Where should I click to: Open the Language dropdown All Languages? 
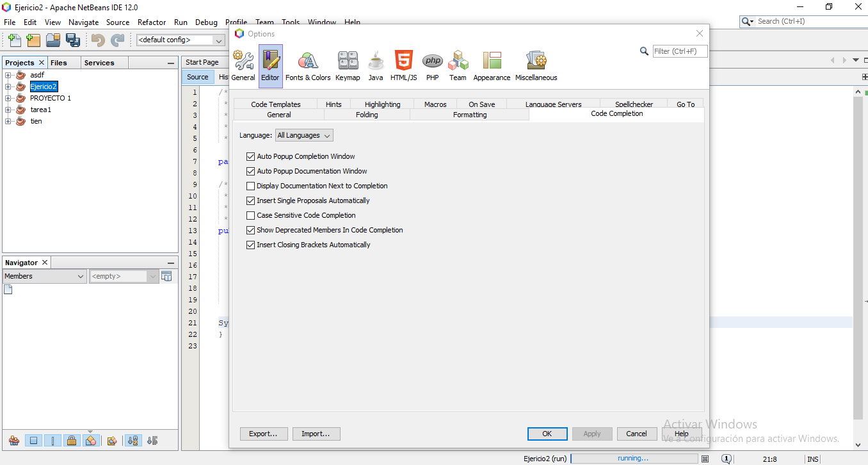pos(304,135)
